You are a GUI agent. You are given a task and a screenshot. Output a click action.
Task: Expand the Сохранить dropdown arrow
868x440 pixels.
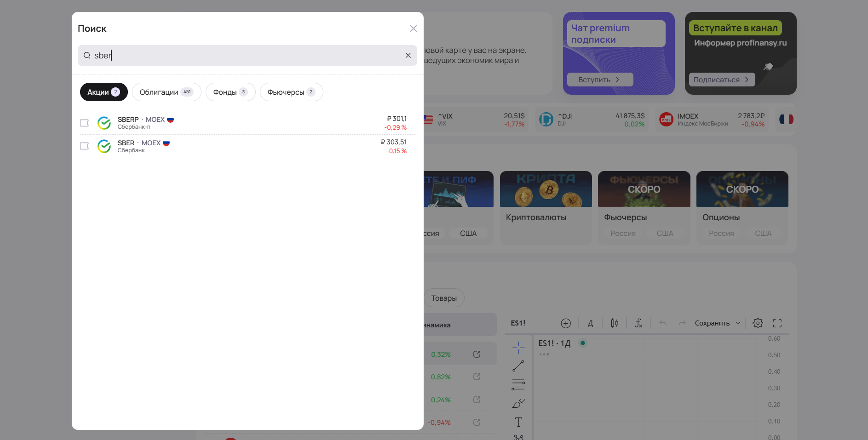(738, 323)
